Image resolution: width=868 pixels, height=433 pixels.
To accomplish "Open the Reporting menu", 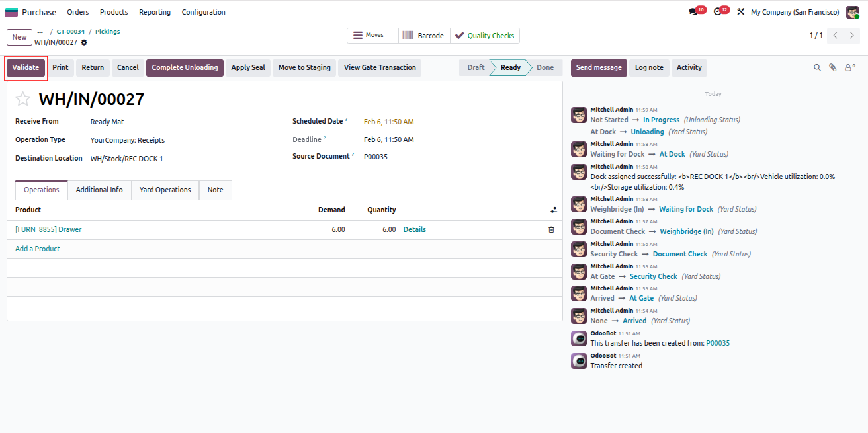I will pos(155,12).
